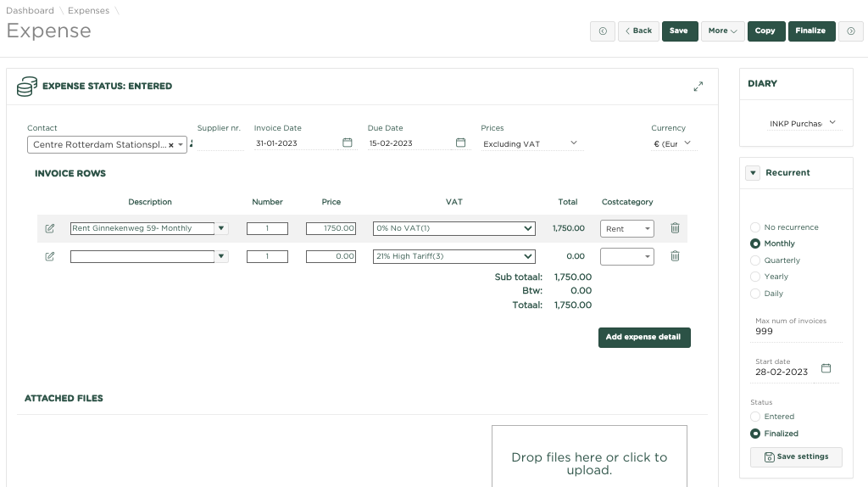This screenshot has width=868, height=487.
Task: Click the previous expense arrow icon
Action: pyautogui.click(x=603, y=31)
